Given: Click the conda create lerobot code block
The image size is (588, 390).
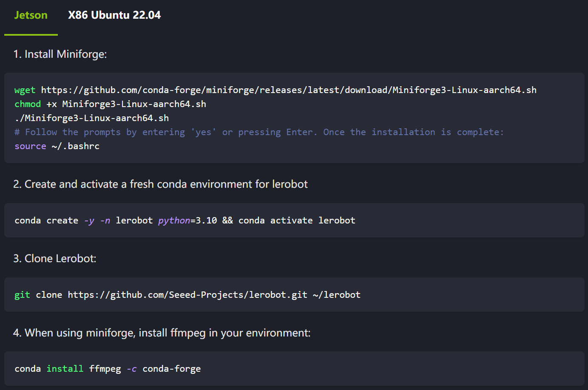Looking at the screenshot, I should coord(294,220).
